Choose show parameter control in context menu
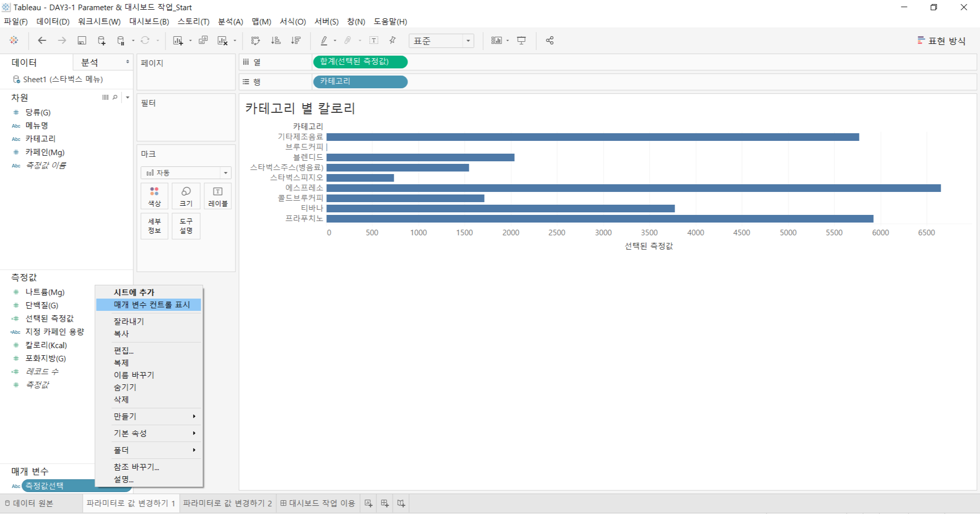 [149, 305]
